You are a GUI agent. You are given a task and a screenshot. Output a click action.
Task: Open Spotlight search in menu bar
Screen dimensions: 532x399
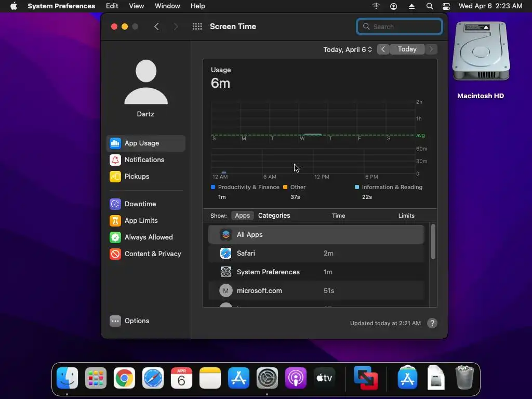tap(430, 6)
